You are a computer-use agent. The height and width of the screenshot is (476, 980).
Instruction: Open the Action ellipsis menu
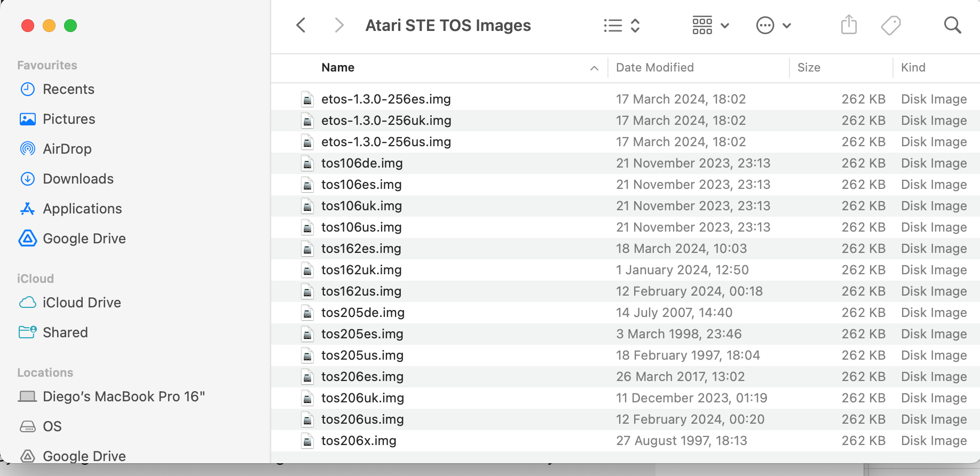click(773, 25)
